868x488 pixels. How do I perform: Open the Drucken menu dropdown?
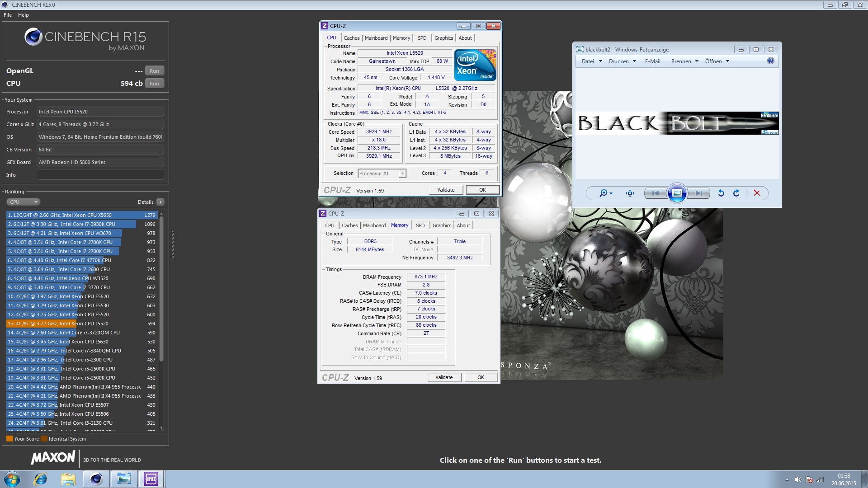tap(623, 61)
